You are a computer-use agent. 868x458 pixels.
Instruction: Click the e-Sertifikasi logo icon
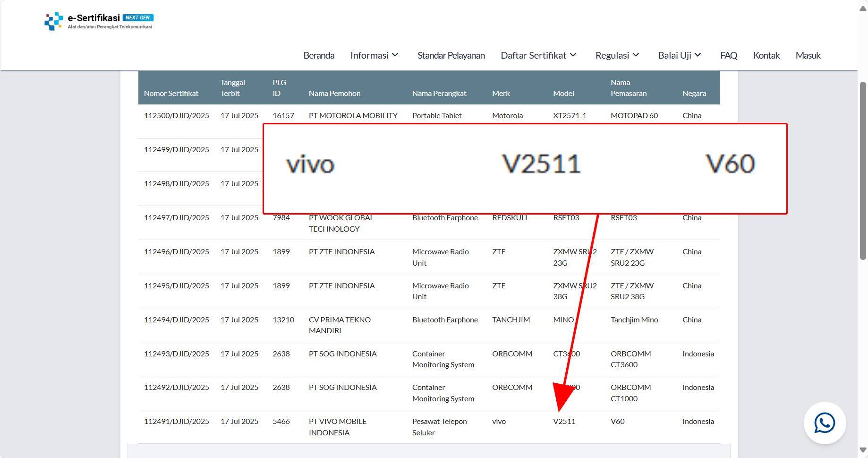53,21
